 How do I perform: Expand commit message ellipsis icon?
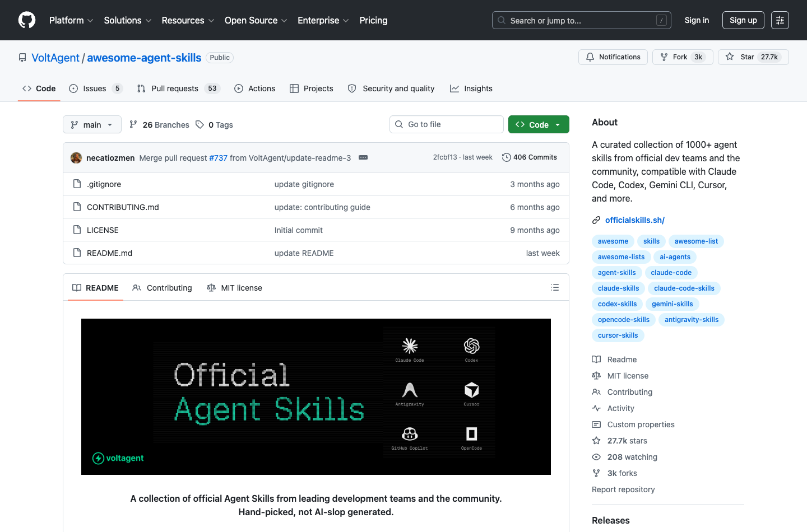[x=363, y=157]
